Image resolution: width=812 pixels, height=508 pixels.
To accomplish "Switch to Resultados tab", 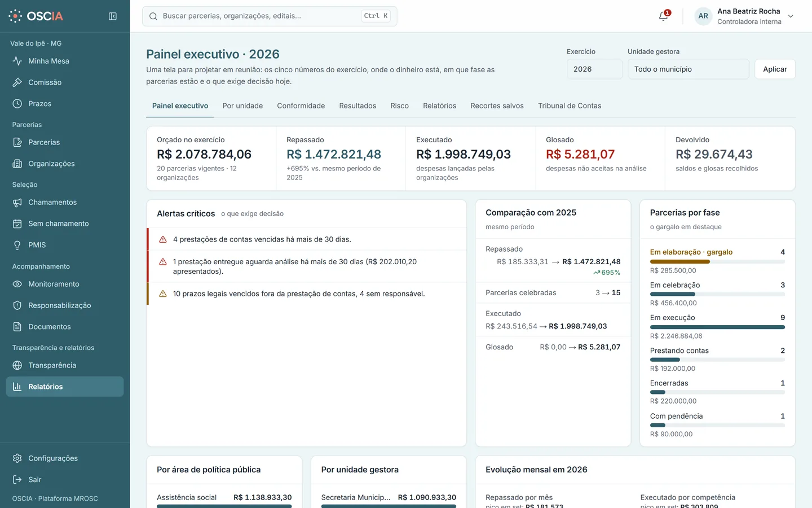I will pos(358,106).
